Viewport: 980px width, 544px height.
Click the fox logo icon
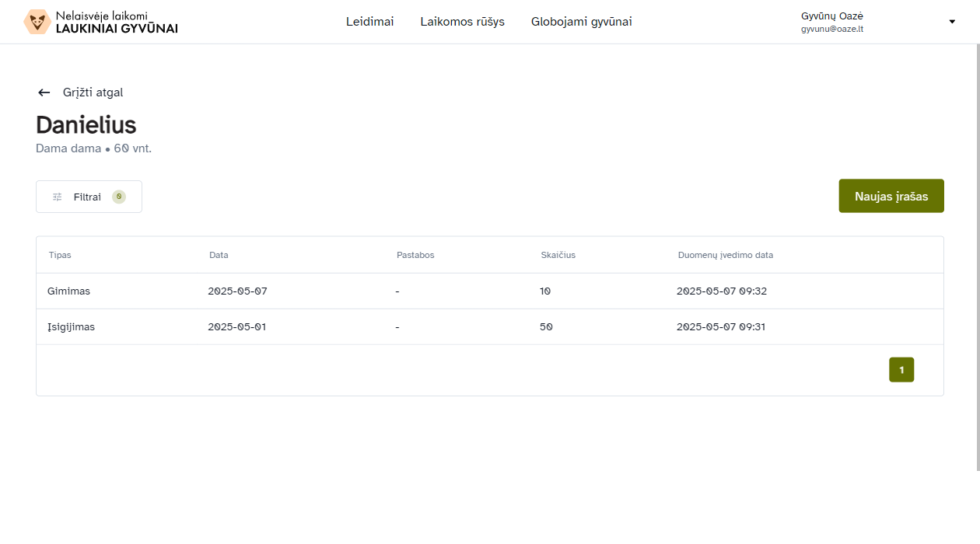click(37, 22)
